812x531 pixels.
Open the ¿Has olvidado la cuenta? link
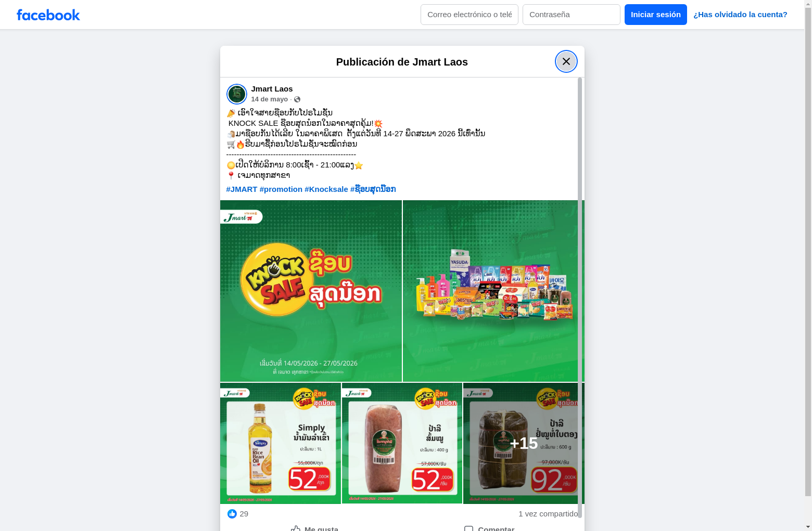(740, 15)
